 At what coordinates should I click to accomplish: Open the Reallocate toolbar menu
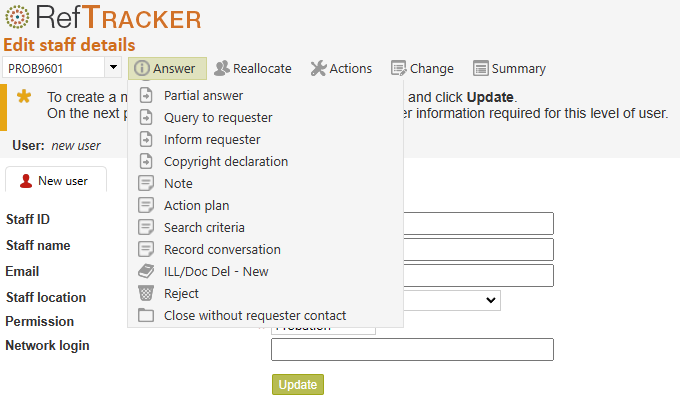pos(253,68)
